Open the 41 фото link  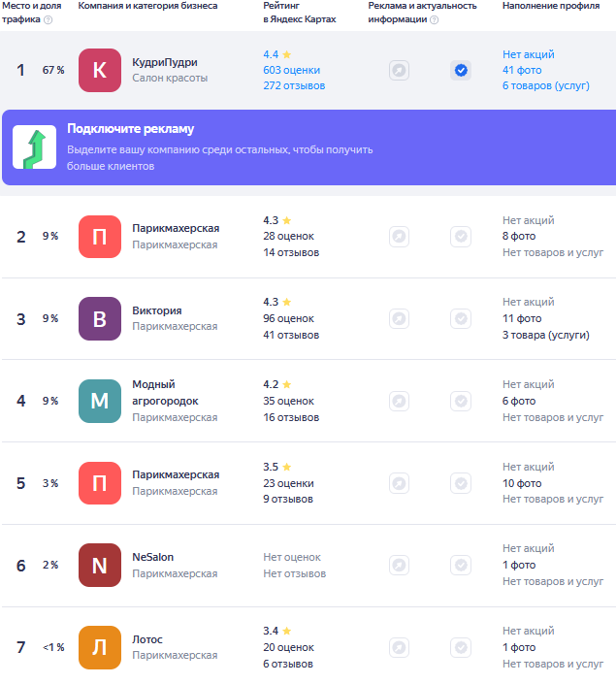point(522,70)
